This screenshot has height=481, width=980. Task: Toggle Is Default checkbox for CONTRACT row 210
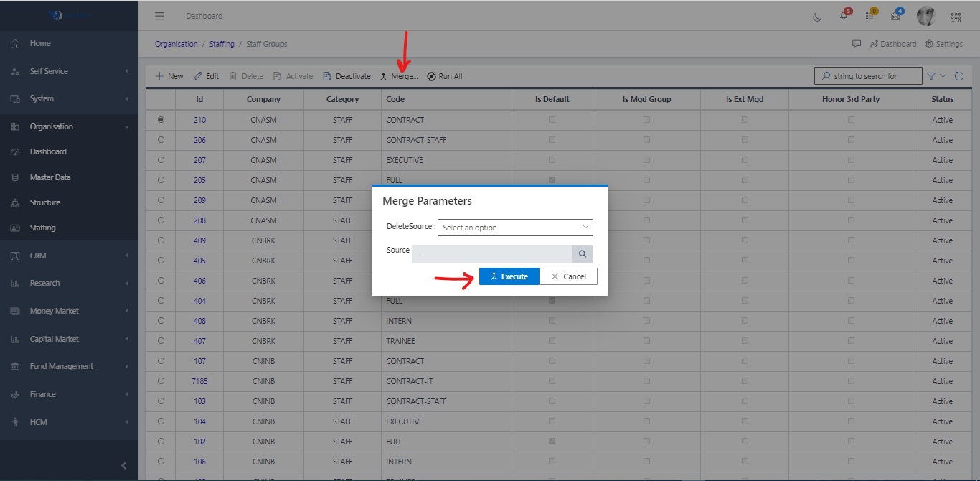click(x=552, y=120)
